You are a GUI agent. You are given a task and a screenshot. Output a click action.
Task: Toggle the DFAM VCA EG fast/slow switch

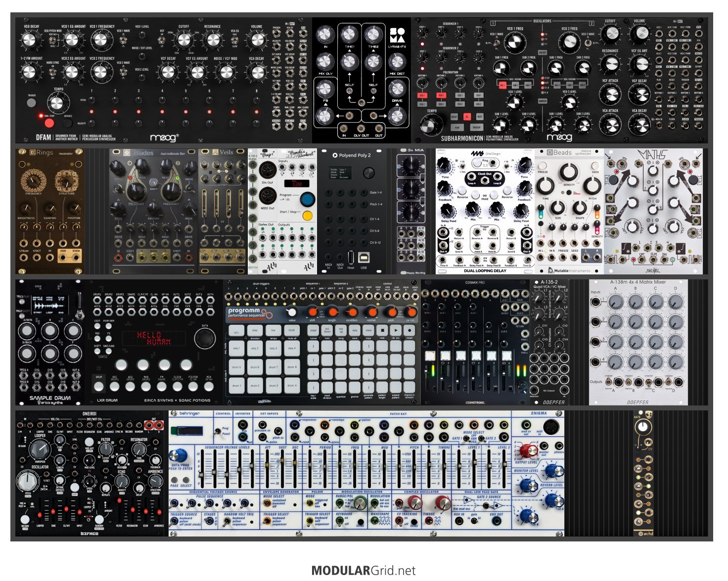235,40
